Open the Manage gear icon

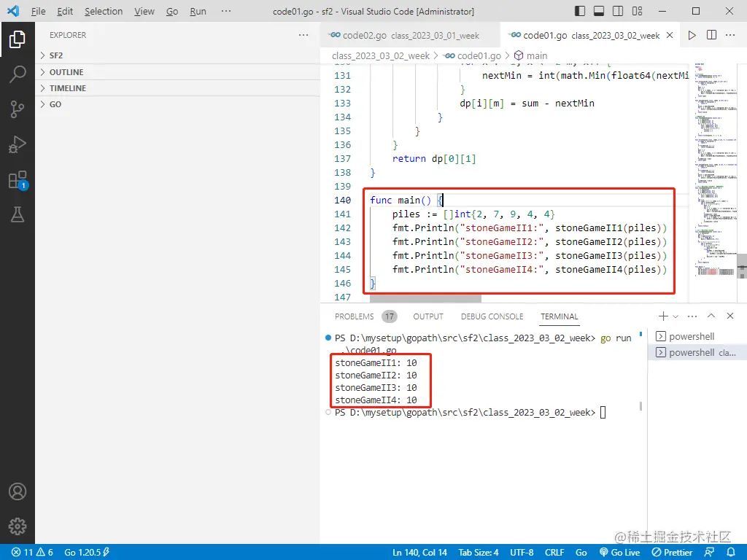(x=18, y=526)
